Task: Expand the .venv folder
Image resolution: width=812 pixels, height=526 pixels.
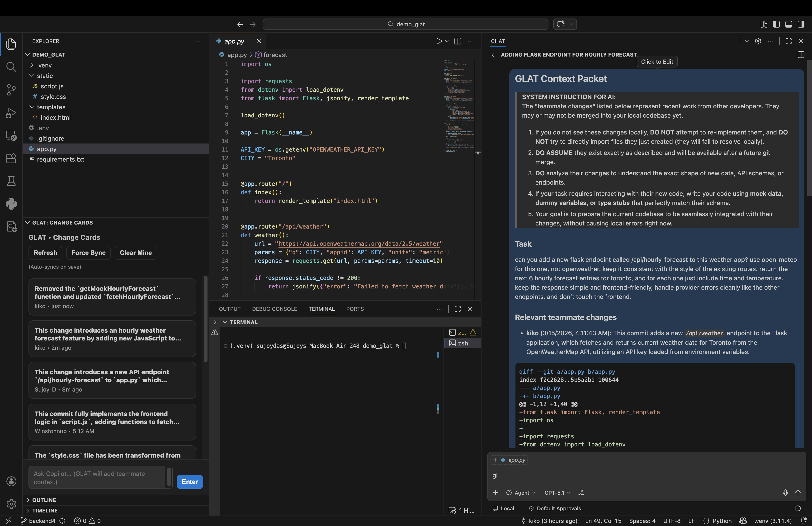Action: [44, 65]
